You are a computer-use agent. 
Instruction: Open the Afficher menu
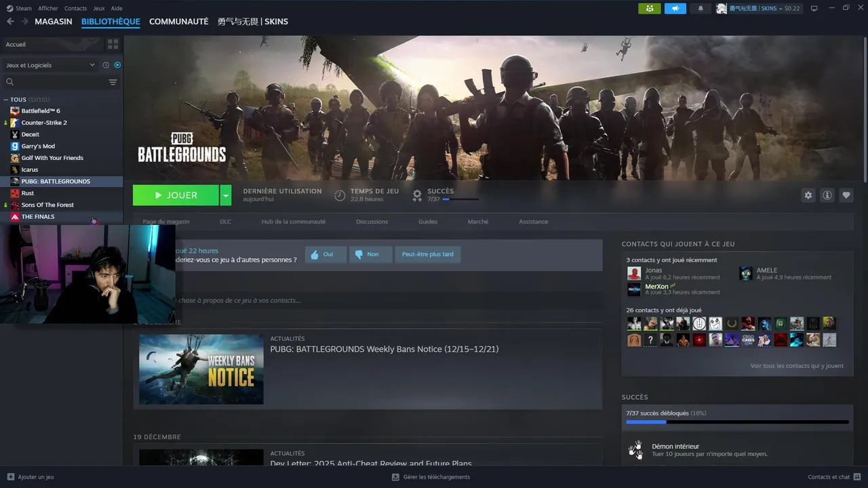click(x=48, y=8)
